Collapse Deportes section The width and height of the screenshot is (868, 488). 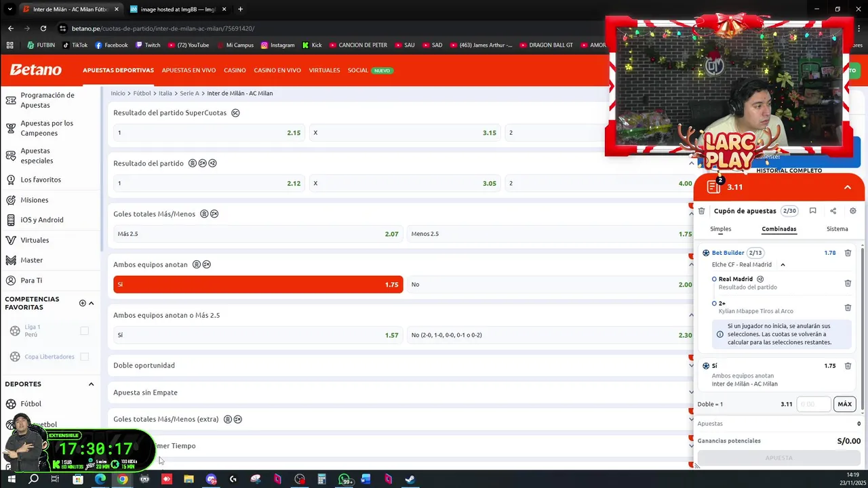[x=91, y=384]
